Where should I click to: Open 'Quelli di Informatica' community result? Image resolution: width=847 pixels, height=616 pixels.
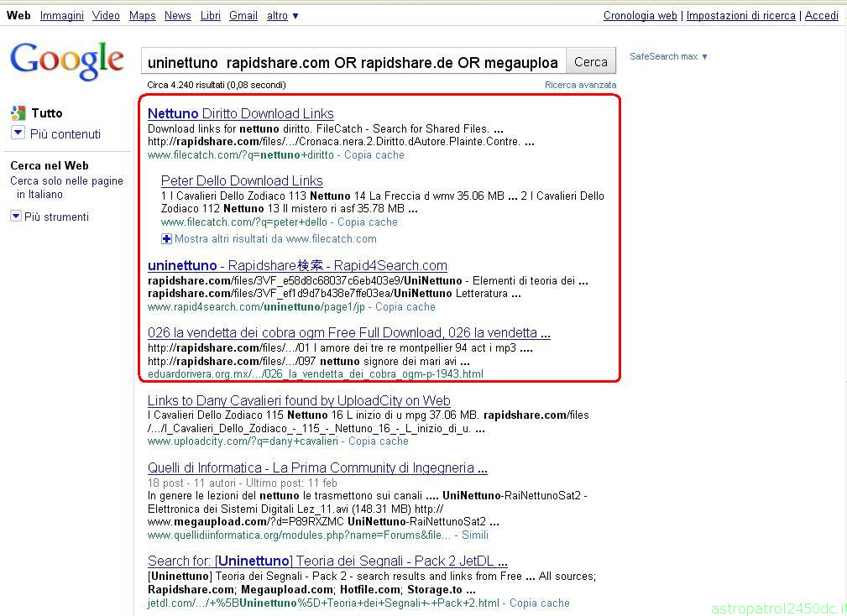pyautogui.click(x=317, y=467)
